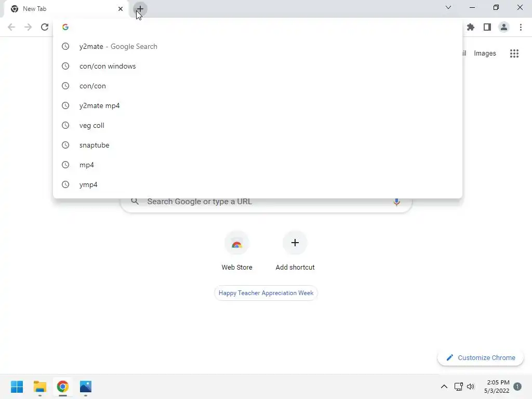Open the Web Store shortcut

pyautogui.click(x=237, y=251)
